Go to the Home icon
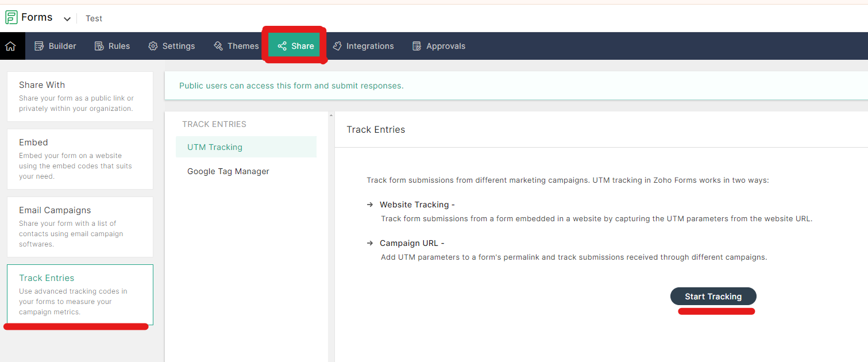The height and width of the screenshot is (362, 868). (x=10, y=46)
